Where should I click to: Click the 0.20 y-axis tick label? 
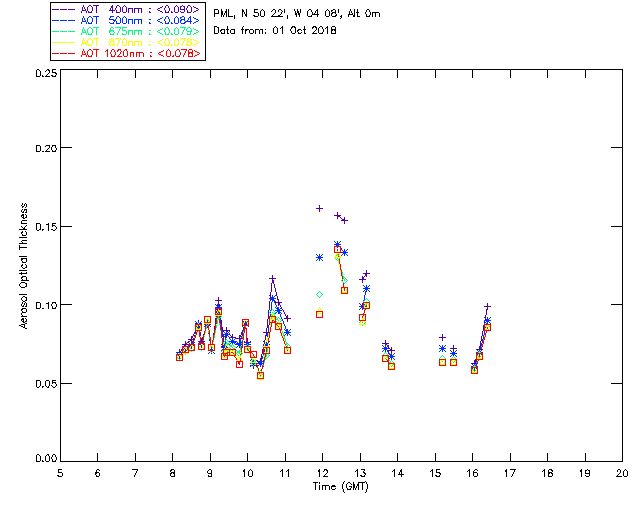(x=46, y=148)
